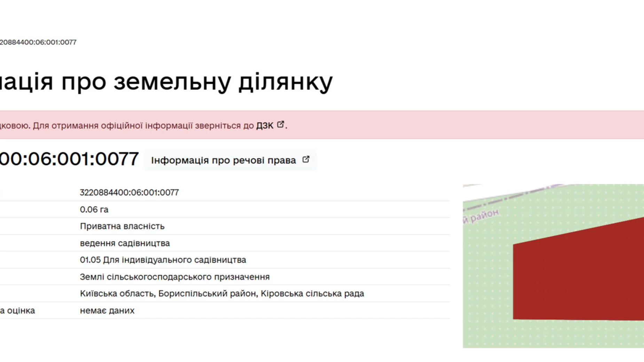Click the pink notice banner text
644x362 pixels.
point(143,126)
